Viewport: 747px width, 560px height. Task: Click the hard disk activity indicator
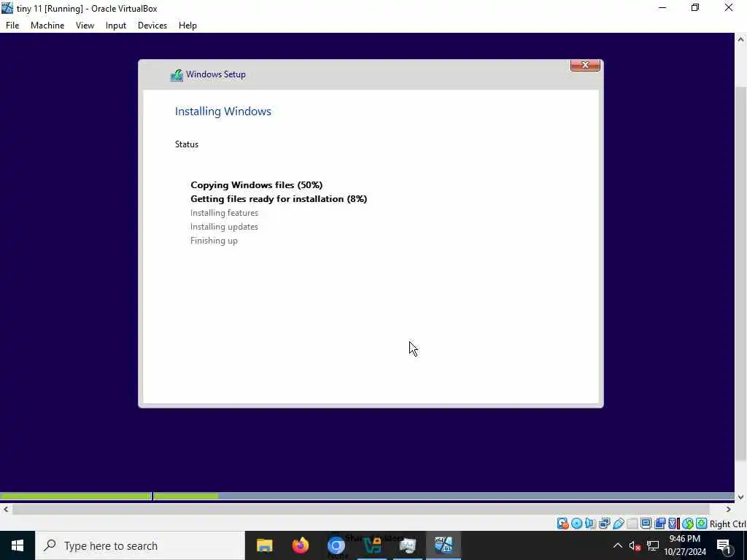(x=562, y=524)
